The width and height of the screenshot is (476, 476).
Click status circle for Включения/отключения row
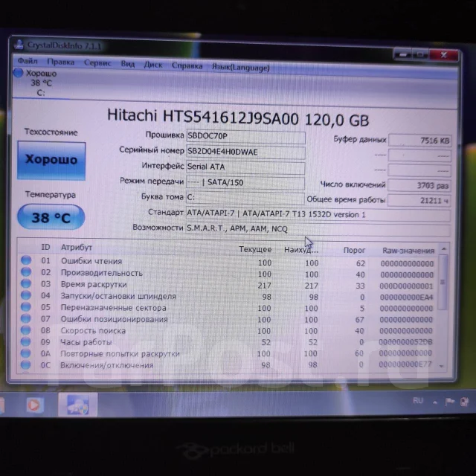pyautogui.click(x=26, y=364)
